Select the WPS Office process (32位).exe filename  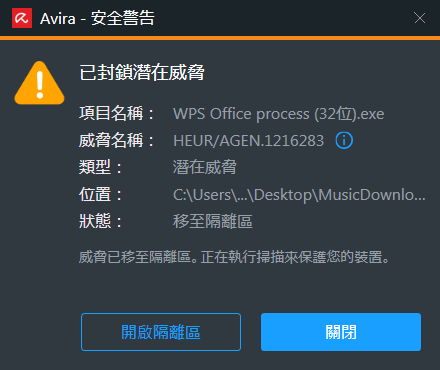279,114
